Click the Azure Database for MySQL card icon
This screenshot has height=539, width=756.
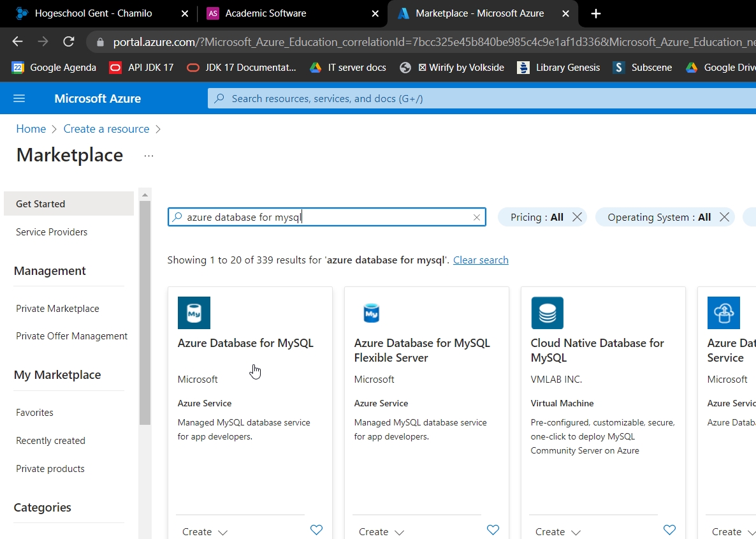tap(194, 313)
